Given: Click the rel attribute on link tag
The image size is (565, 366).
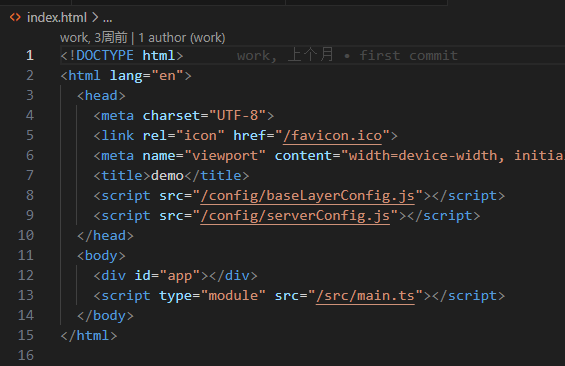Looking at the screenshot, I should coord(155,136).
